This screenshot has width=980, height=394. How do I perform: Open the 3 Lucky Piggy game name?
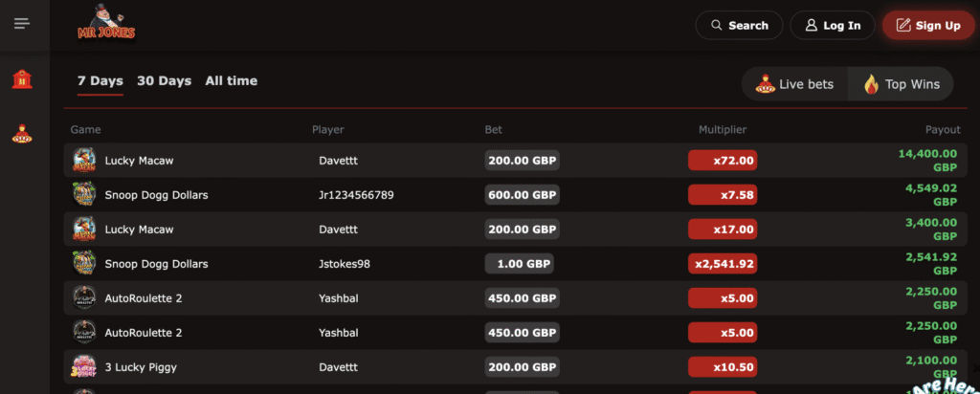141,367
